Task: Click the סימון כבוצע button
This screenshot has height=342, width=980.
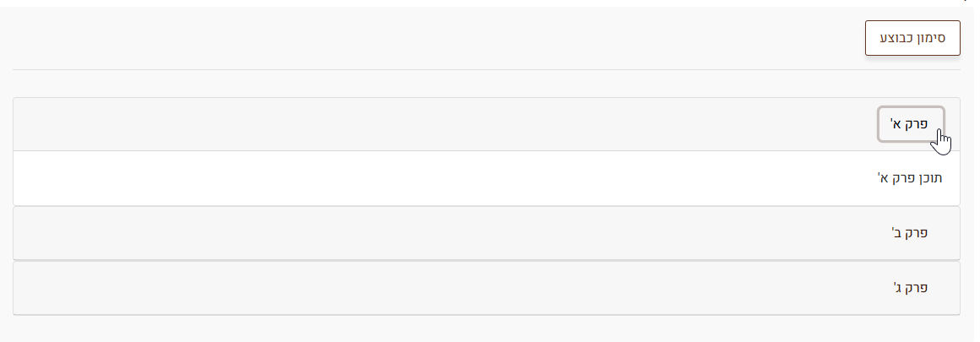Action: coord(912,38)
